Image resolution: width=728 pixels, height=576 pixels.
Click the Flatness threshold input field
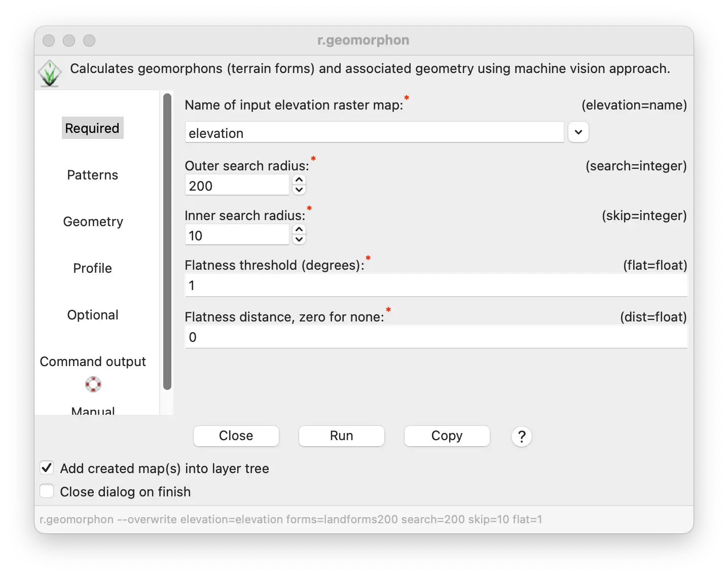pos(436,285)
